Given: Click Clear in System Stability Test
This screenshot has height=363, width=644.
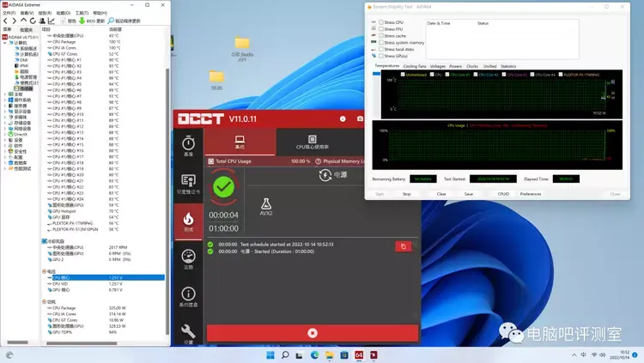Looking at the screenshot, I should pos(441,194).
